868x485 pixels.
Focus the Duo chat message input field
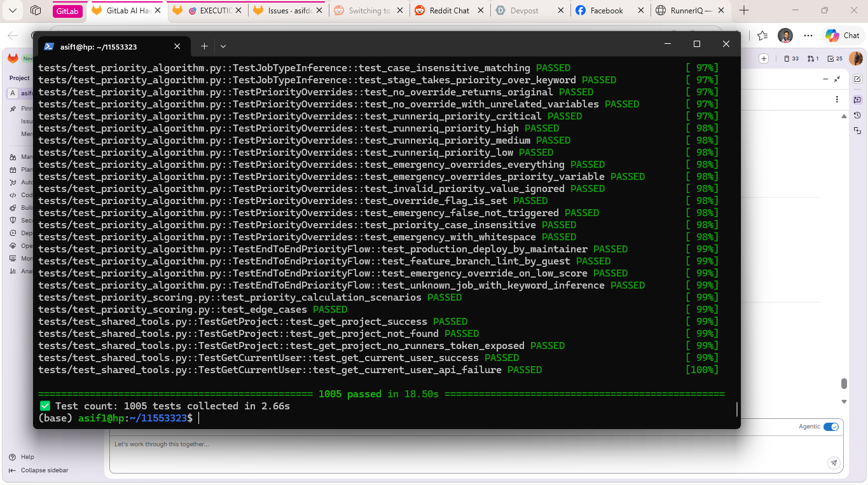(x=476, y=454)
